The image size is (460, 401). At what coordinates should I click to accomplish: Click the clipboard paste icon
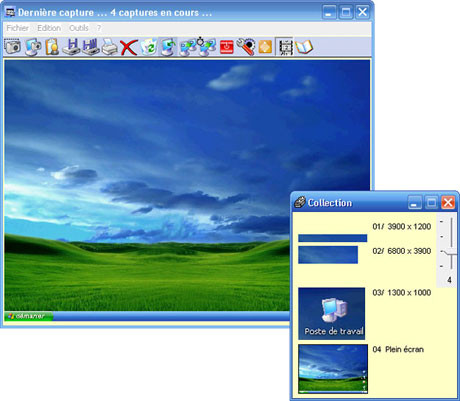[x=52, y=47]
